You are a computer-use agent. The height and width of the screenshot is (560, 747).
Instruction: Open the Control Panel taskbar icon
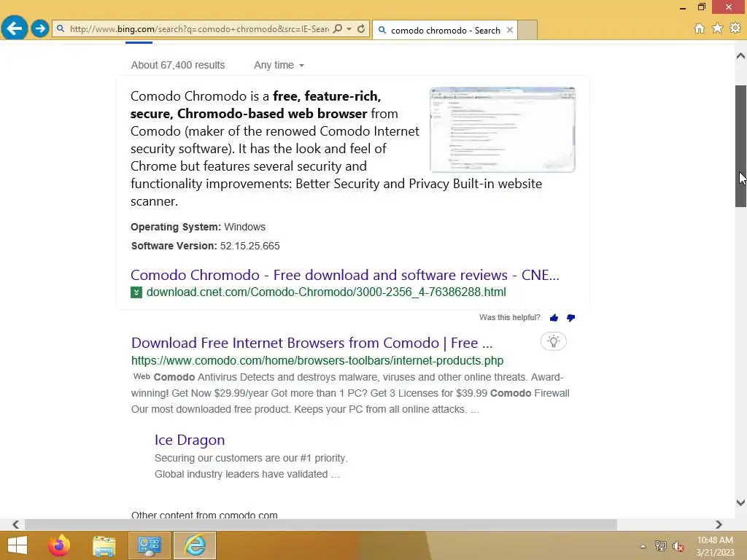pyautogui.click(x=149, y=545)
